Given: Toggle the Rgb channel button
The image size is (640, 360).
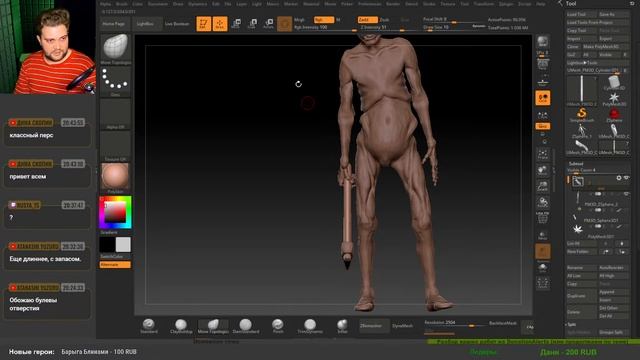Looking at the screenshot, I should [324, 20].
